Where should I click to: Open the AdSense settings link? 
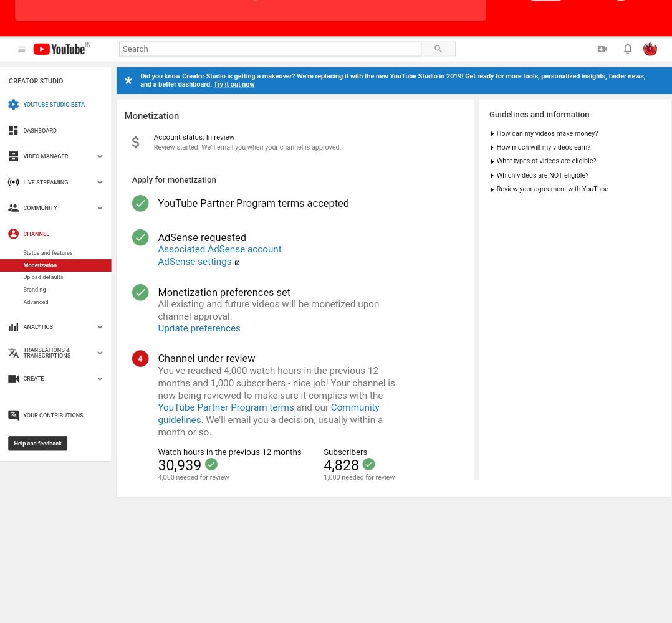click(194, 262)
